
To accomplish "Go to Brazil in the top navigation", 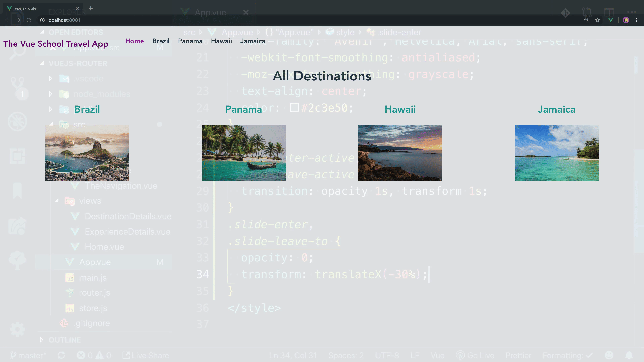I will tap(161, 41).
